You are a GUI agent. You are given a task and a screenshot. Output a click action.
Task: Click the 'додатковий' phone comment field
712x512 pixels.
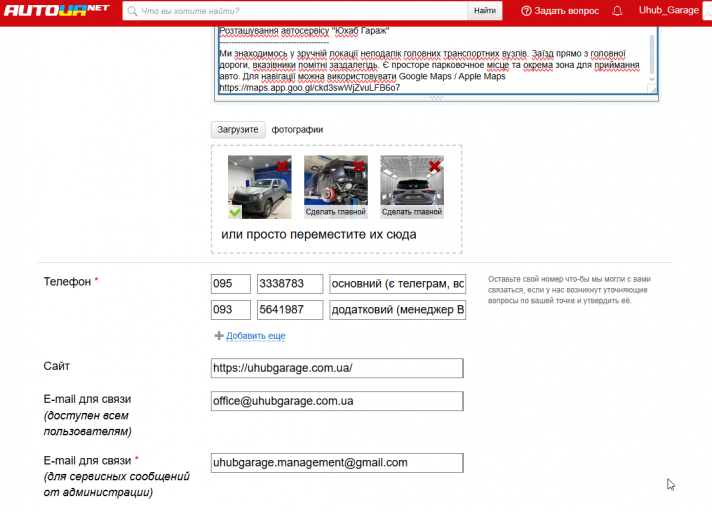(x=398, y=310)
